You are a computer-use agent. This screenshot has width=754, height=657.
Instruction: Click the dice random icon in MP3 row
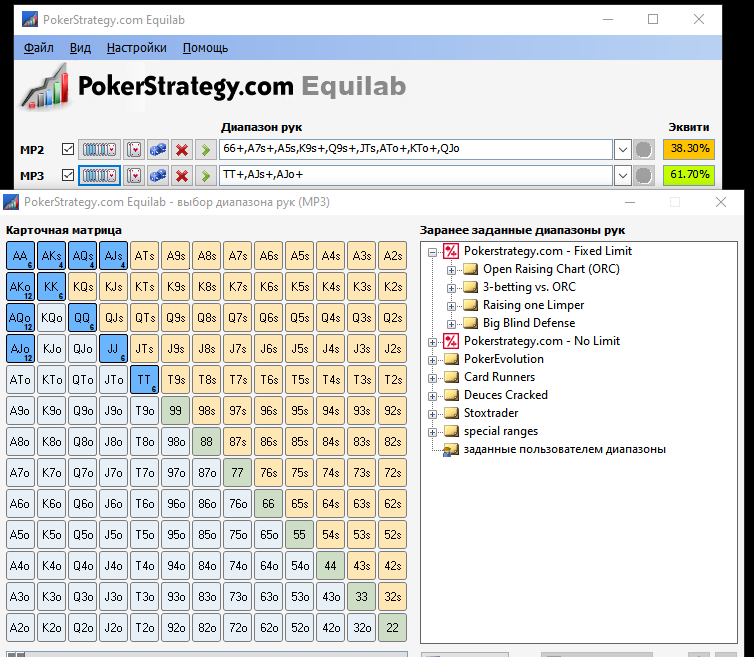click(x=158, y=176)
